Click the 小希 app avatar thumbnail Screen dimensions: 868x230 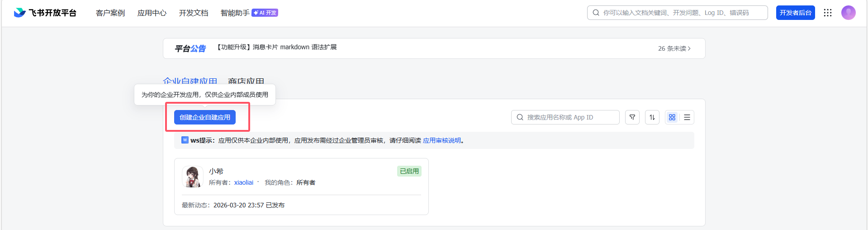click(193, 177)
